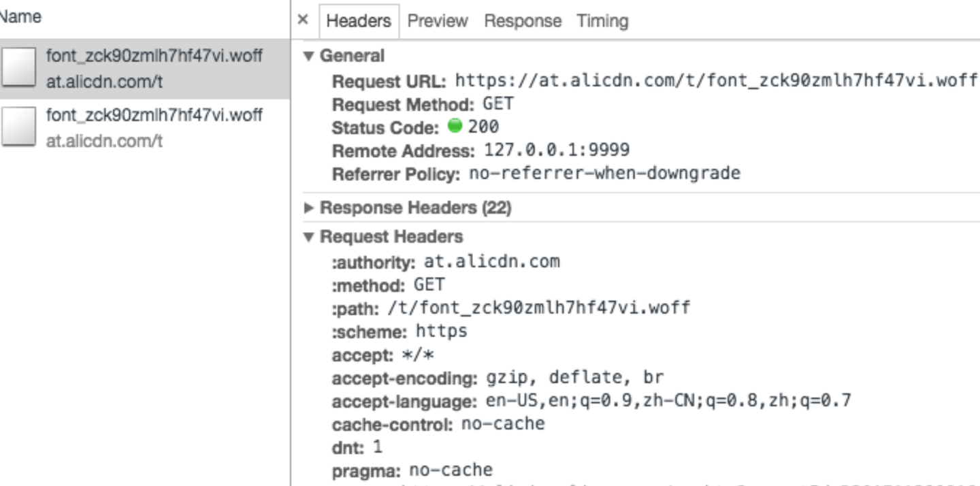The width and height of the screenshot is (980, 486).
Task: Click the Remote Address value 127.0.0.1:9999
Action: 557,150
